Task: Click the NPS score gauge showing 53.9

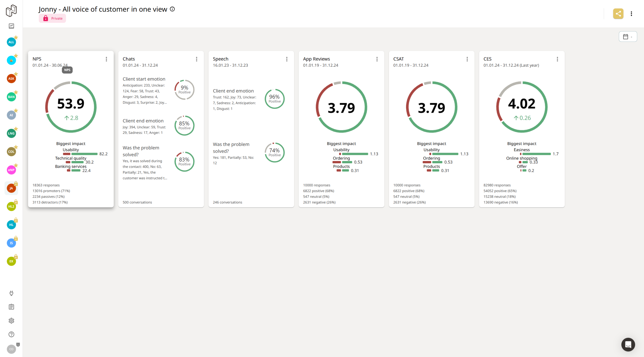Action: click(x=71, y=107)
